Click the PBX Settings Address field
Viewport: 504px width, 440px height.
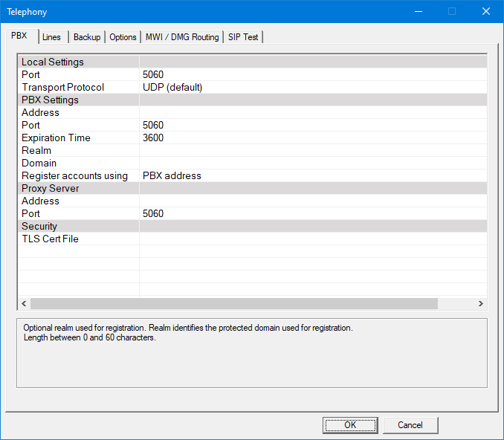312,113
